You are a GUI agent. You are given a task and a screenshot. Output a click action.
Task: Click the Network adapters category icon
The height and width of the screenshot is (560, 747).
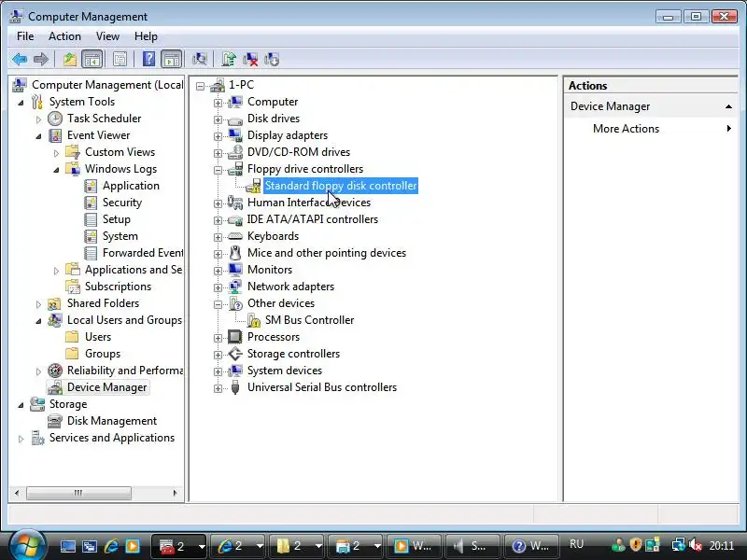tap(235, 287)
